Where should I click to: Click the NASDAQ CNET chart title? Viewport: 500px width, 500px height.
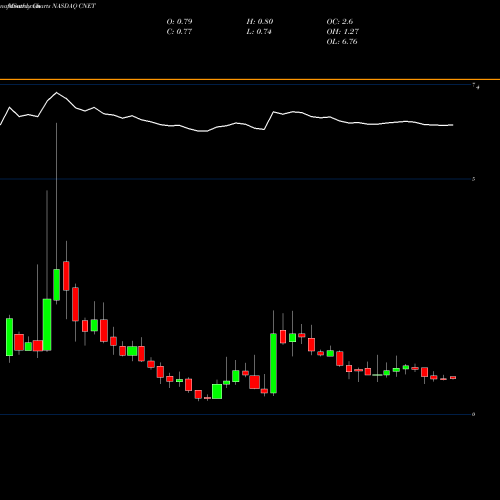[74, 6]
